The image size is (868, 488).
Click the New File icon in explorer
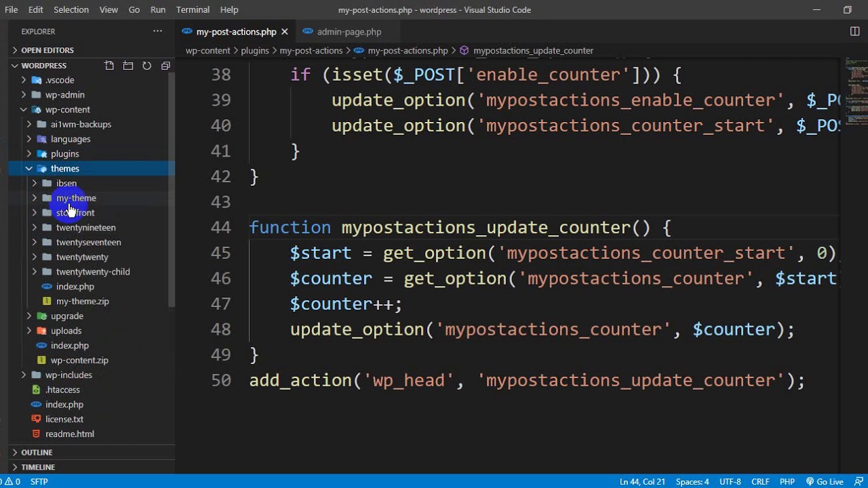(109, 66)
